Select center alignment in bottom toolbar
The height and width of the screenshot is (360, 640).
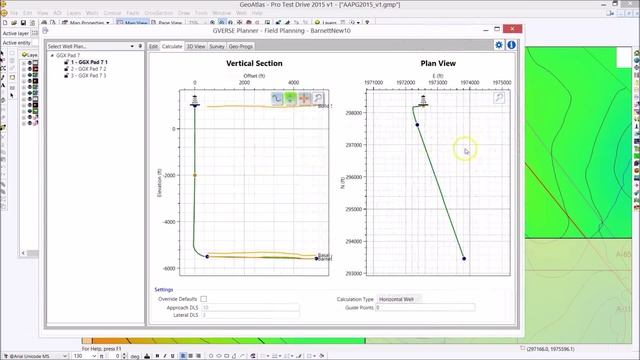pos(191,356)
